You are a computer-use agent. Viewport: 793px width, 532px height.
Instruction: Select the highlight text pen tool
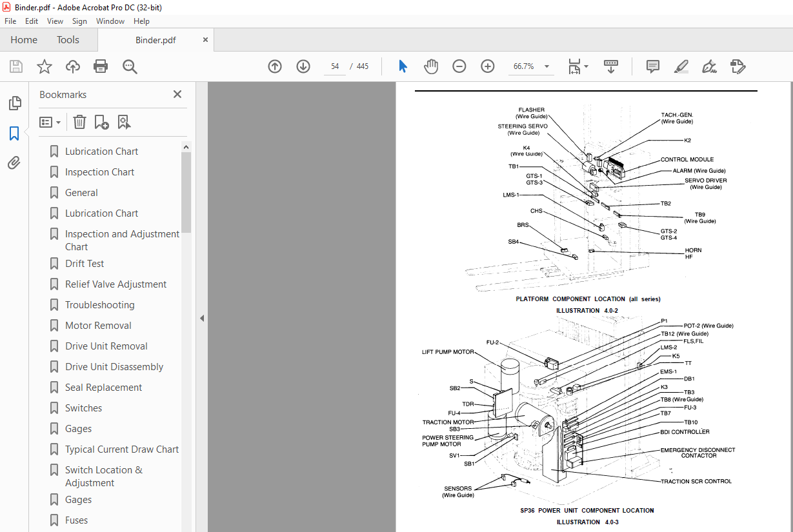click(x=681, y=66)
